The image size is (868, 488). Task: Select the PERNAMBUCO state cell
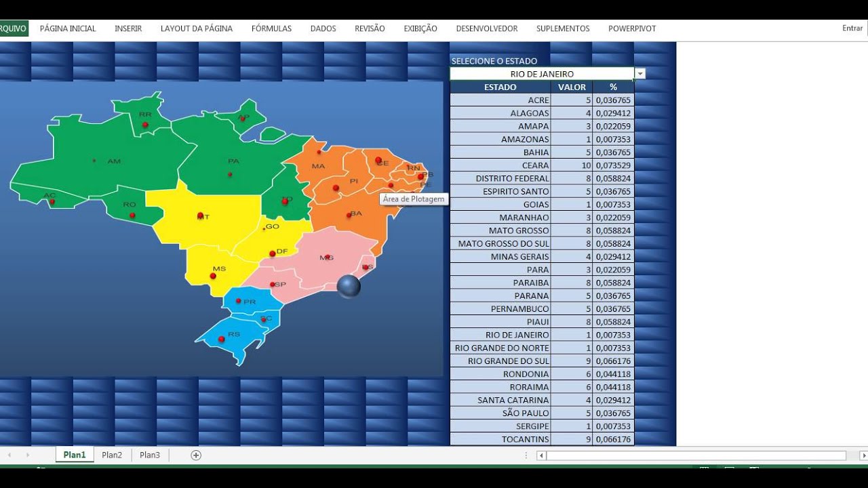(x=500, y=308)
